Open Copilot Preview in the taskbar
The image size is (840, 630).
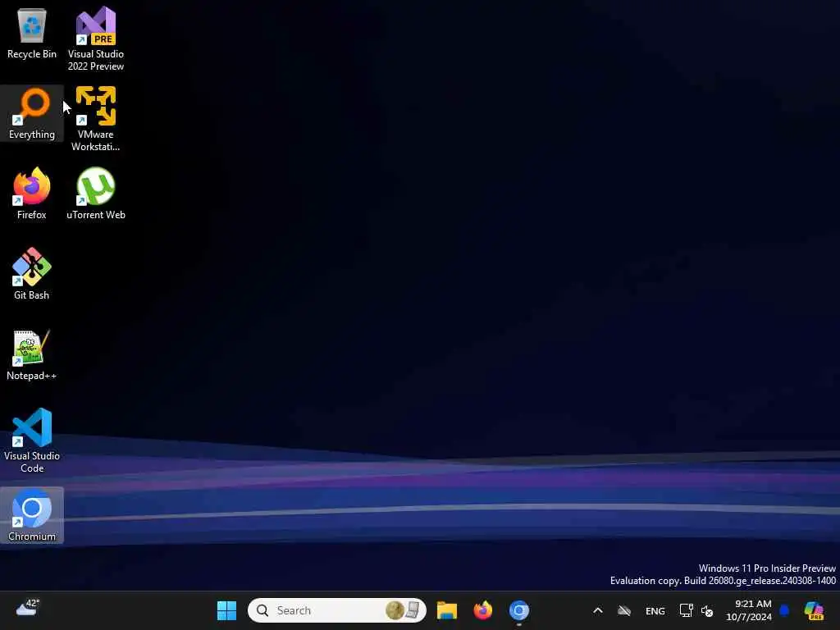coord(814,610)
